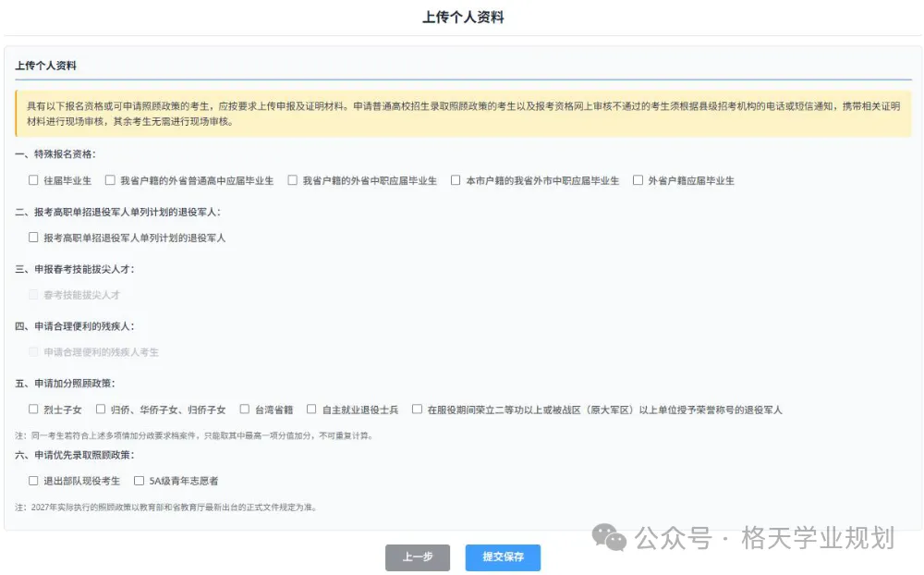Click the 四、申请合理便利的残疾人 heading

(75, 326)
